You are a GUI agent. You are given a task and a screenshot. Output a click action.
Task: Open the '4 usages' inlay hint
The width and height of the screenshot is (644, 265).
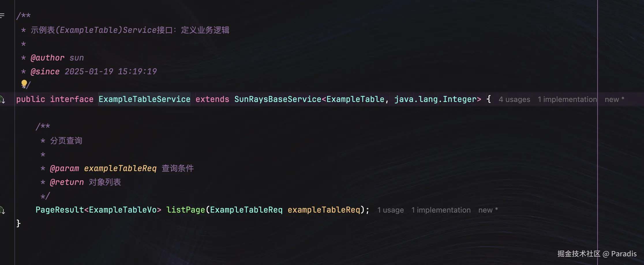[x=514, y=99]
